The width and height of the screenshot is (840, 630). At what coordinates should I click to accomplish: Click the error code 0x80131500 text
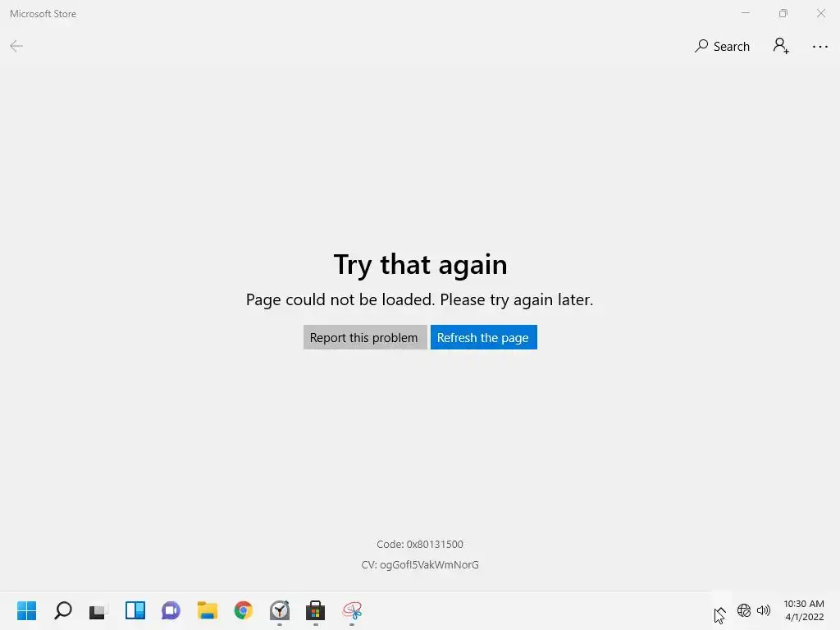pyautogui.click(x=419, y=545)
